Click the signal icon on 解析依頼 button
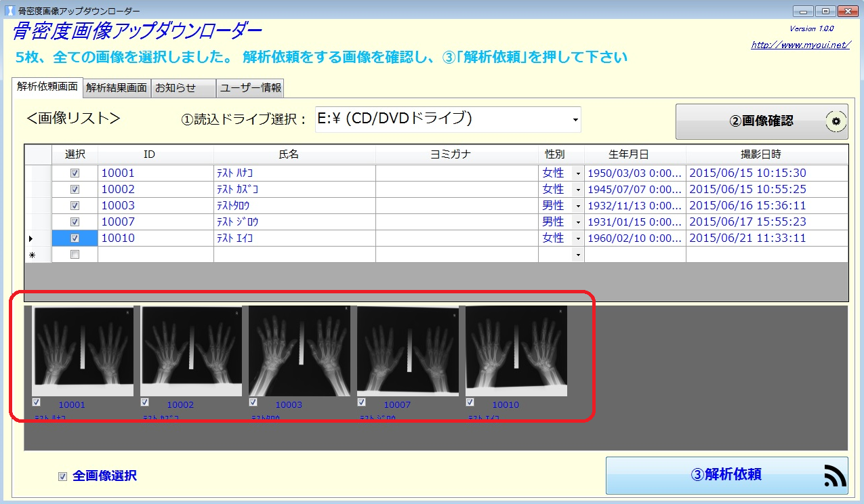 click(x=835, y=476)
